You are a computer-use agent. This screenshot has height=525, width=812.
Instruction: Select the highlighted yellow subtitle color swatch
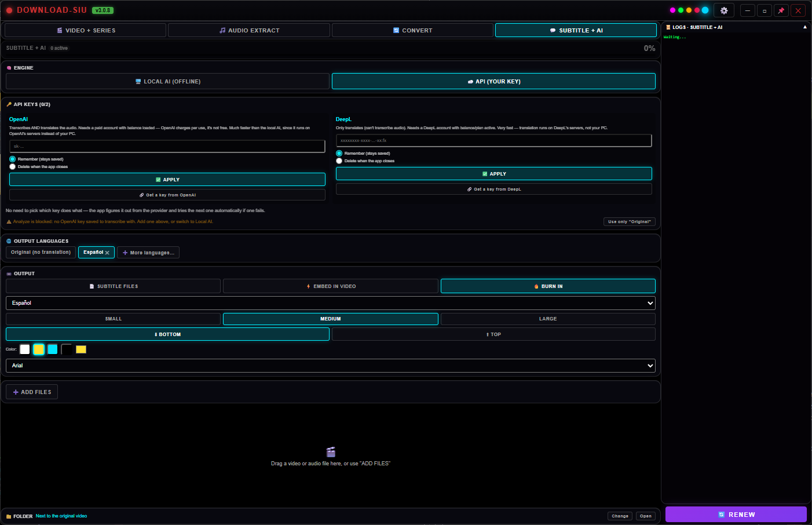pyautogui.click(x=39, y=349)
